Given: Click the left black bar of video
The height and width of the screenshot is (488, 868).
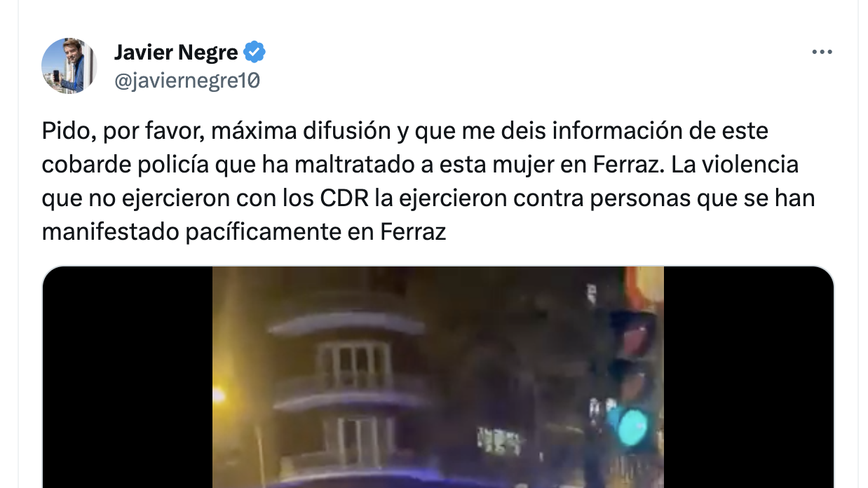Looking at the screenshot, I should 128,377.
